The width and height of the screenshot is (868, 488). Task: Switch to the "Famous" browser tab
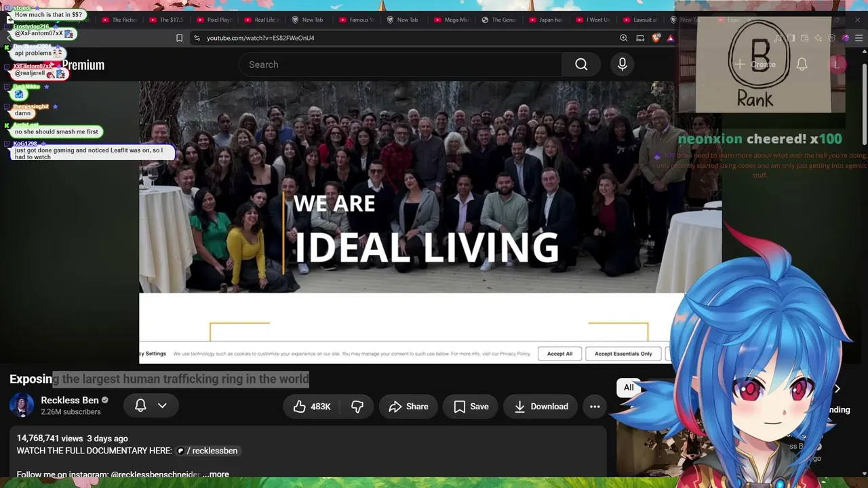pyautogui.click(x=357, y=20)
